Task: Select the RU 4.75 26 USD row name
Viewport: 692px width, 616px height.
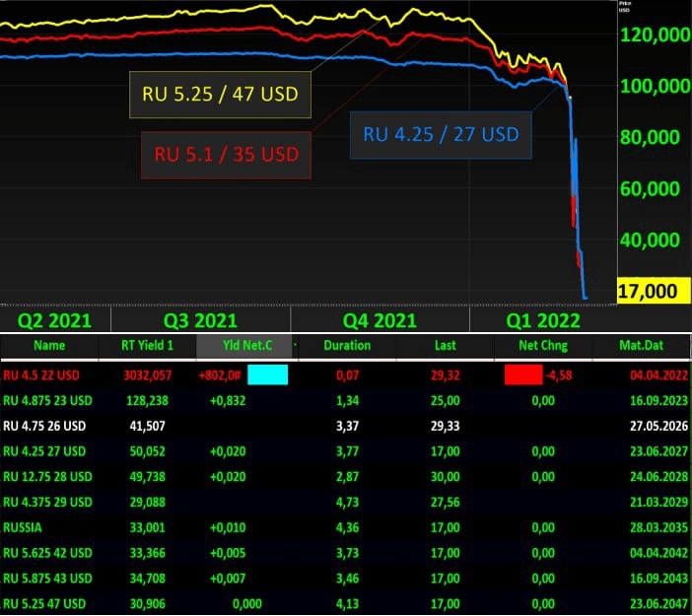Action: pyautogui.click(x=44, y=426)
